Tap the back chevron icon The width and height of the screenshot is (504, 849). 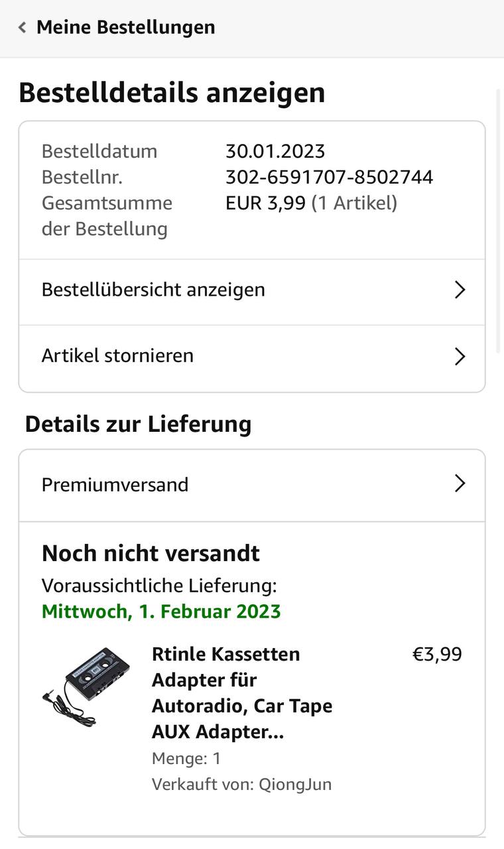click(x=23, y=28)
